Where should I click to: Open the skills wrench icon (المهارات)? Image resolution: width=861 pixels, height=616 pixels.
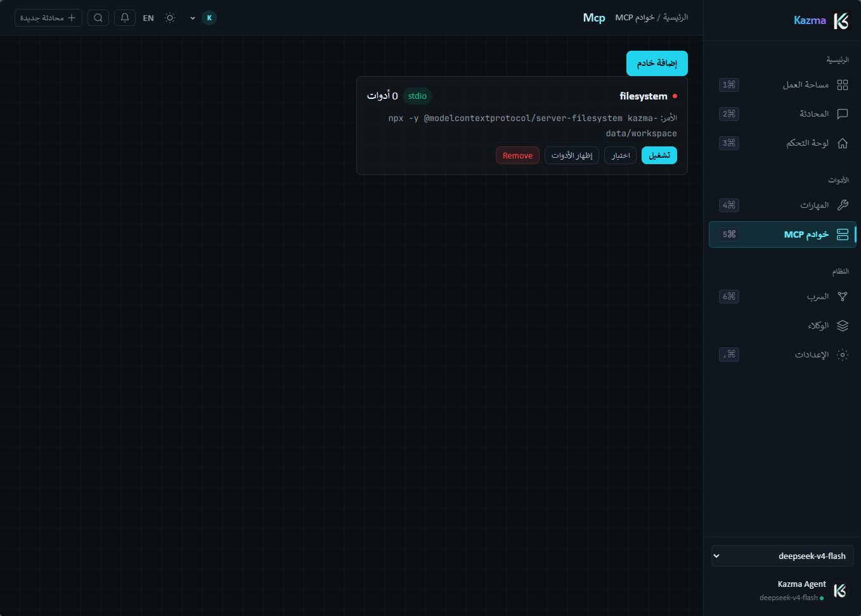pyautogui.click(x=843, y=205)
